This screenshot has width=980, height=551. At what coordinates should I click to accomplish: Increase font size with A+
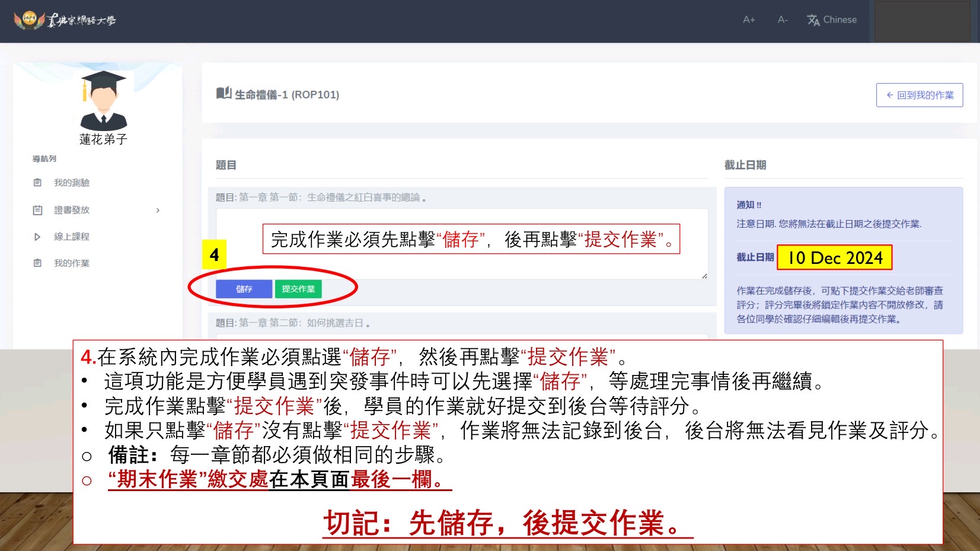coord(749,20)
